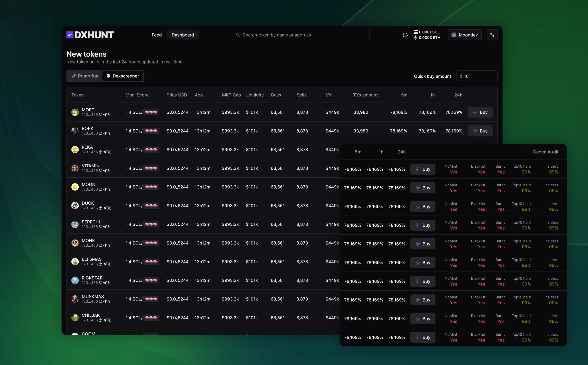Open RICKSTAR token's Telegram icon
The width and height of the screenshot is (588, 365).
(105, 283)
